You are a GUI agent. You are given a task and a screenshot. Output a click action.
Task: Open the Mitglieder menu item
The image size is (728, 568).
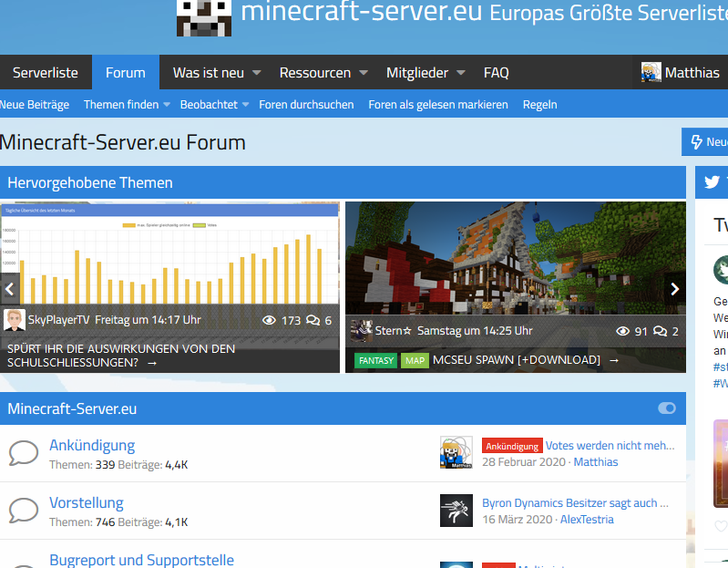point(417,72)
